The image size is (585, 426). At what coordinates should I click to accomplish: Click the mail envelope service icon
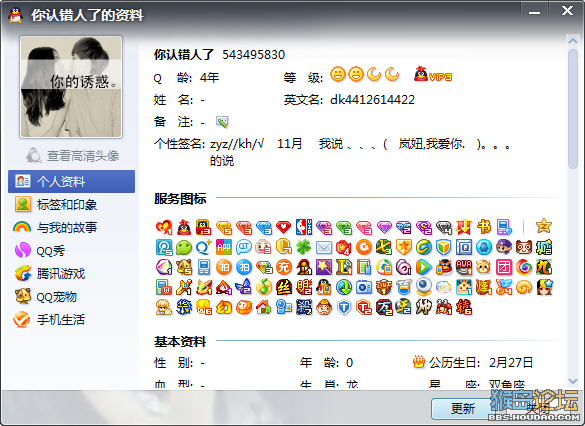click(323, 247)
